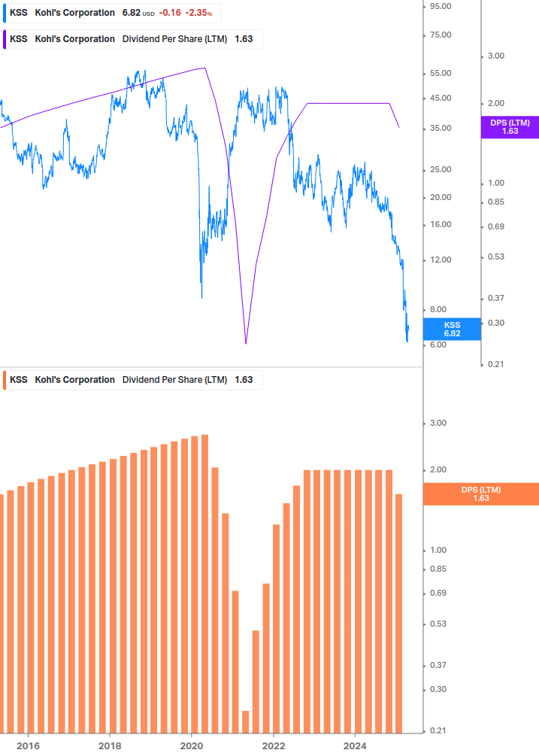Click the orange color marker of the lower chart legend
Image resolution: width=539 pixels, height=756 pixels.
coord(5,380)
